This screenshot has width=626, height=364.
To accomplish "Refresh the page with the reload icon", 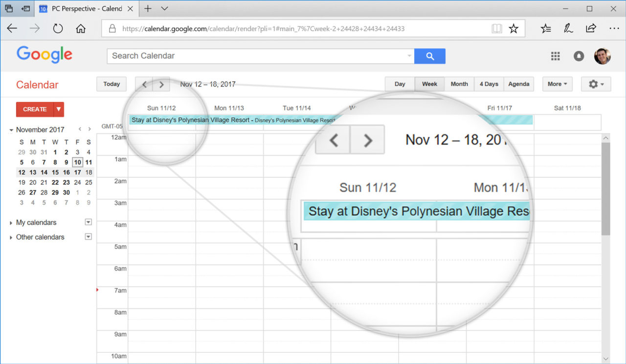I will (58, 28).
